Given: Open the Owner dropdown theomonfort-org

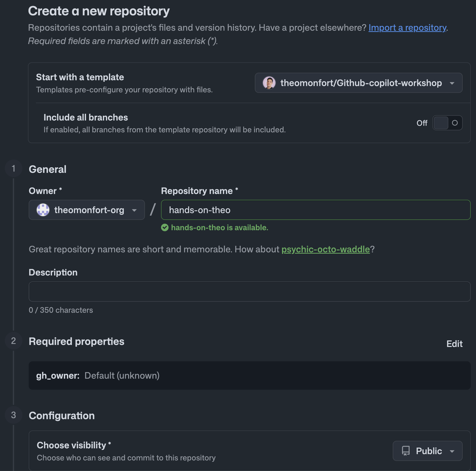Looking at the screenshot, I should coord(87,210).
